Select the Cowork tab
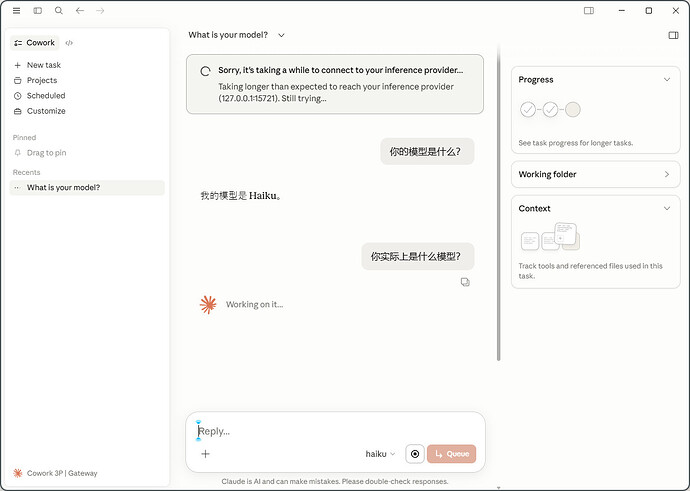Viewport: 690px width, 491px height. click(34, 43)
